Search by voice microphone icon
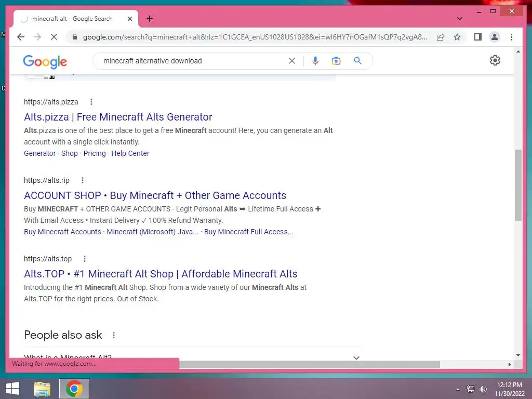The height and width of the screenshot is (399, 532). click(x=315, y=61)
